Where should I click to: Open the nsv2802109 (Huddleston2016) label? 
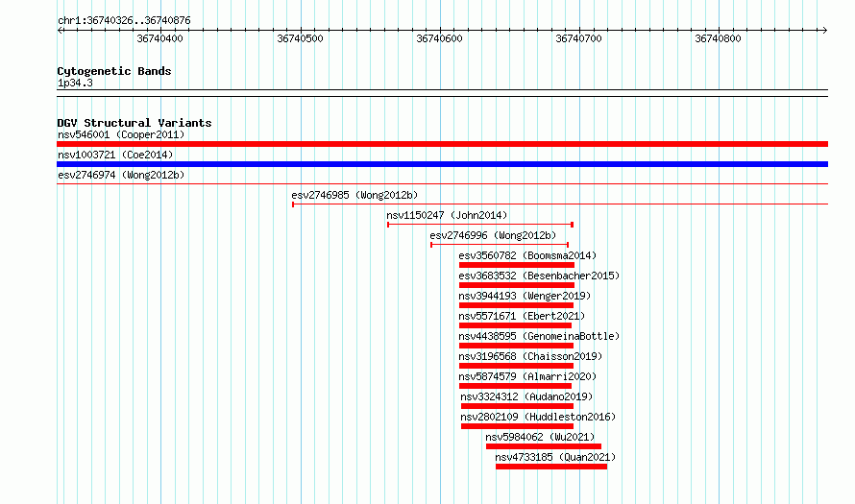pos(538,417)
